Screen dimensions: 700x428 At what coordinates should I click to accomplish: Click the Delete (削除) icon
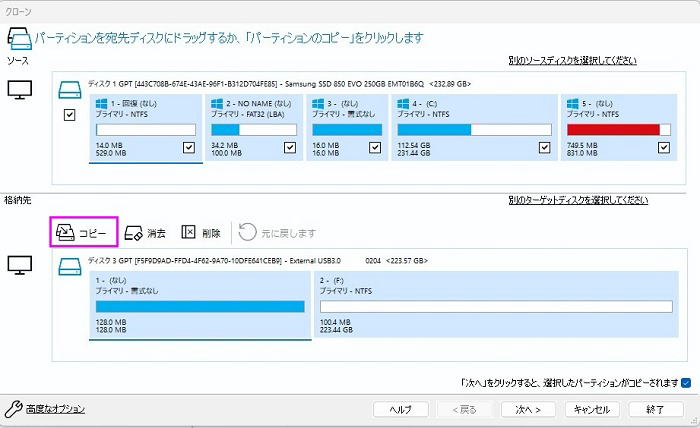tap(189, 232)
